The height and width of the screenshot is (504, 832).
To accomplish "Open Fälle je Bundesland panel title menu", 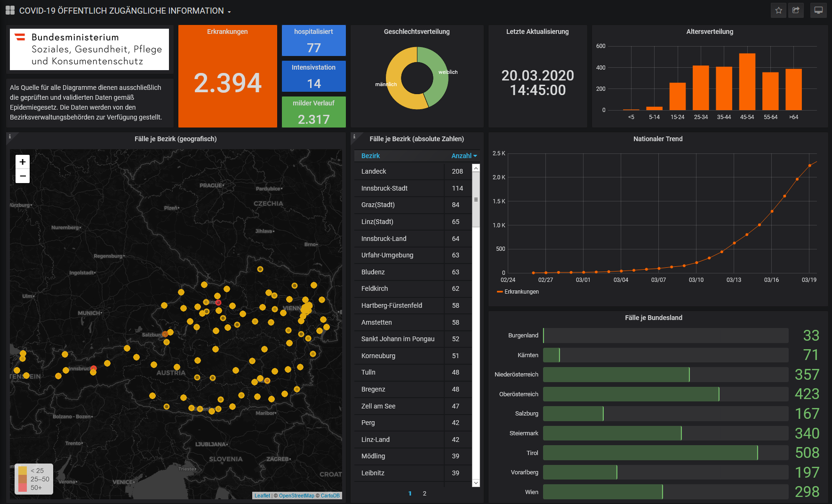I will click(x=654, y=318).
